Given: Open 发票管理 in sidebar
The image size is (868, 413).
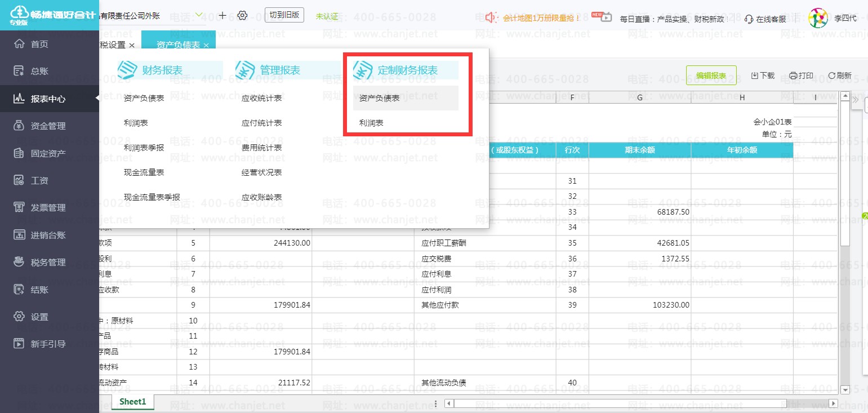Looking at the screenshot, I should [40, 207].
